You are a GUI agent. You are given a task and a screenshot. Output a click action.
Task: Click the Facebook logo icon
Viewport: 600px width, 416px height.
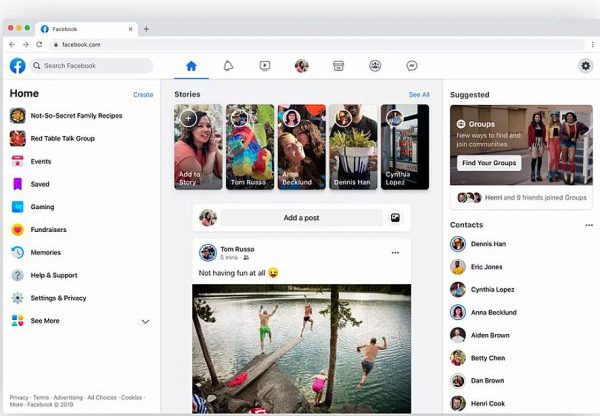coord(18,66)
